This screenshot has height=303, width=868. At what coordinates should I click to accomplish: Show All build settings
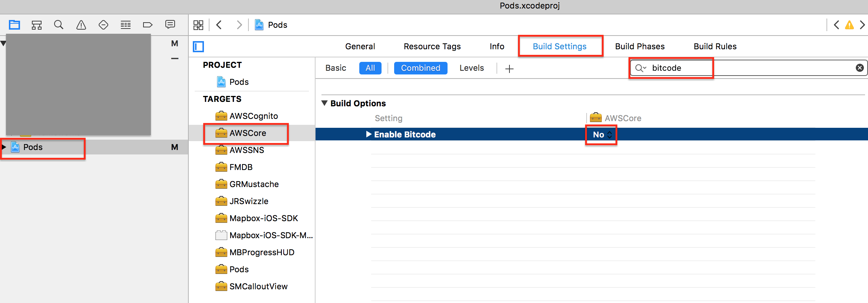pos(370,68)
